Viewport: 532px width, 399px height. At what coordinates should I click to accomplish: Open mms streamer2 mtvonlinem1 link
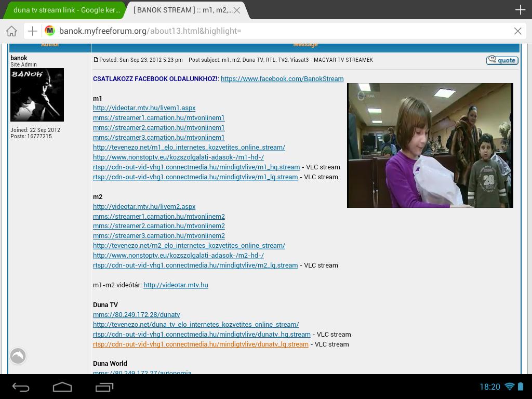point(159,128)
